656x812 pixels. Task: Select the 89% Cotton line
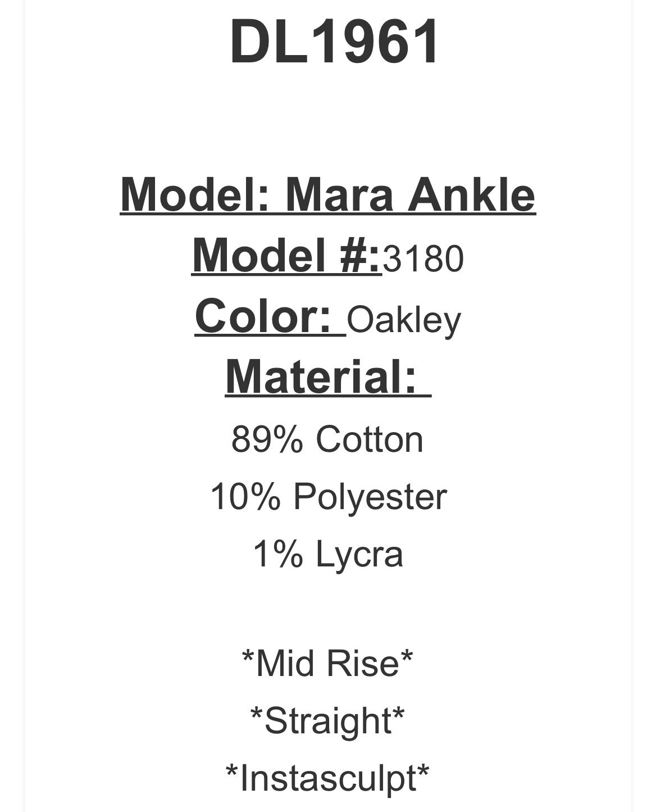coord(327,439)
